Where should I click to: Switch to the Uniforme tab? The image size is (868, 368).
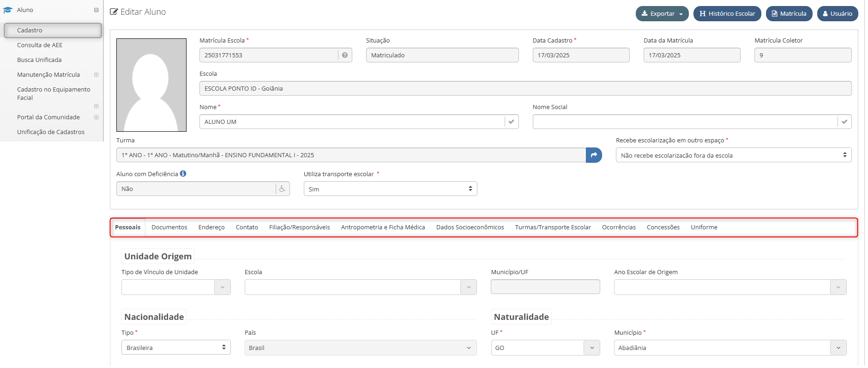point(704,227)
